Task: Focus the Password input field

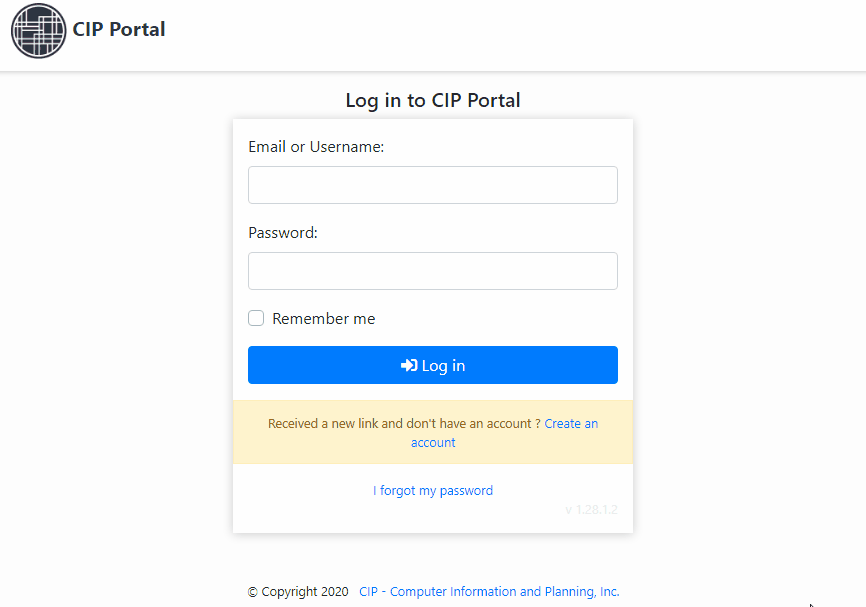Action: [433, 271]
